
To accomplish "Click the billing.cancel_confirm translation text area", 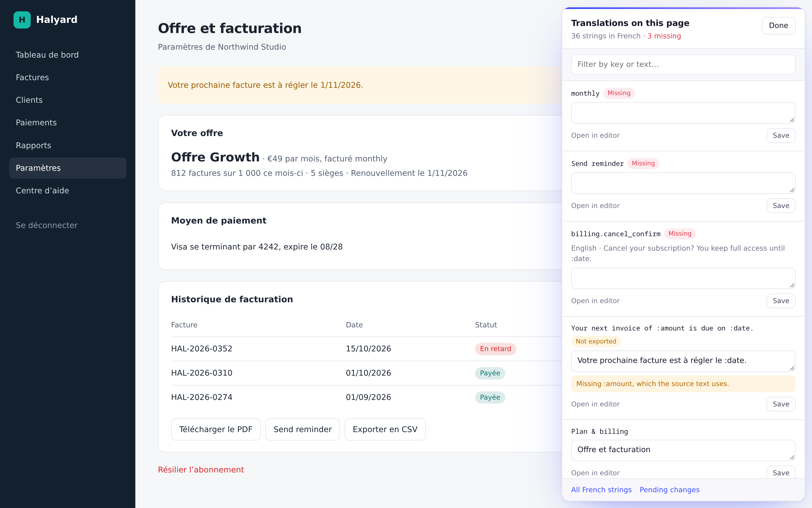I will point(683,278).
